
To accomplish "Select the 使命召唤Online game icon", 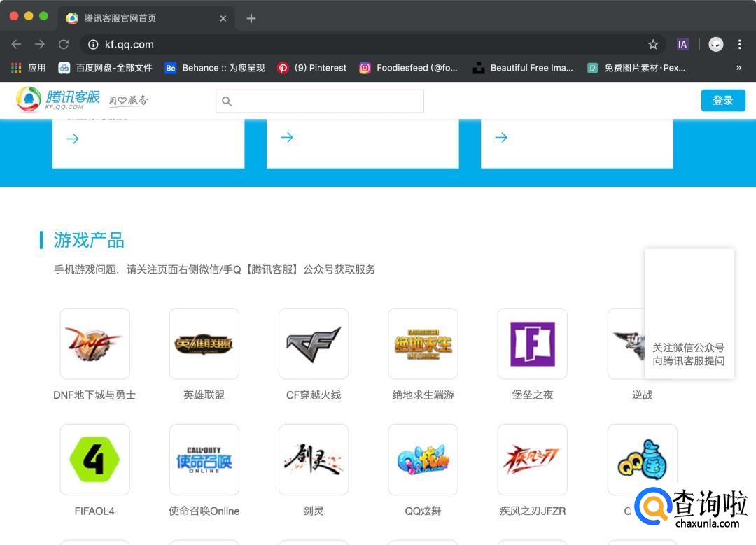I will coord(204,460).
